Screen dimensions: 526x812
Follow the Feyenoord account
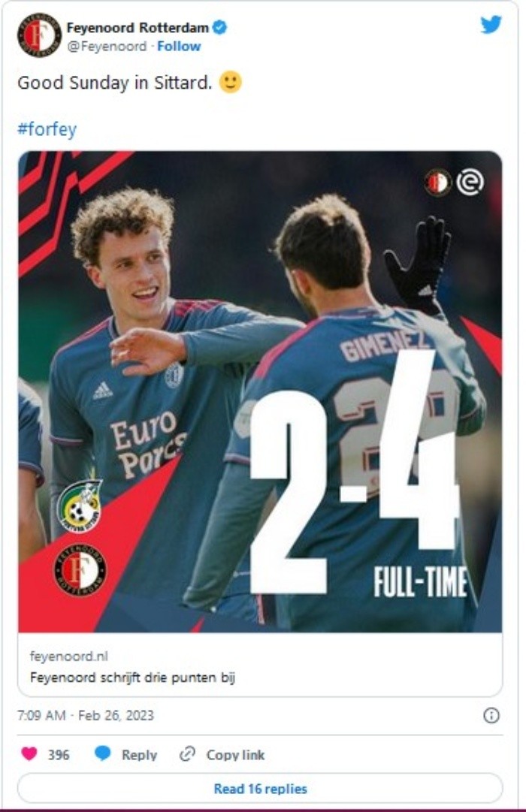179,47
